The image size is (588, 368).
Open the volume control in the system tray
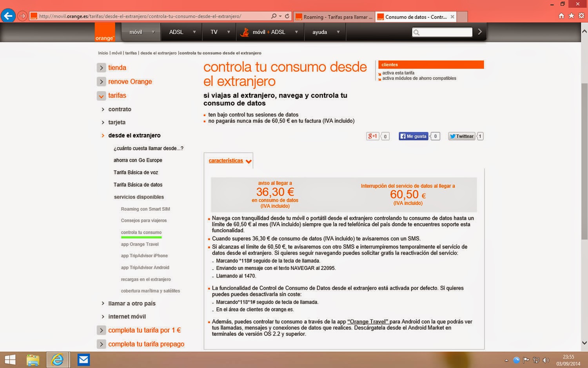pyautogui.click(x=546, y=359)
